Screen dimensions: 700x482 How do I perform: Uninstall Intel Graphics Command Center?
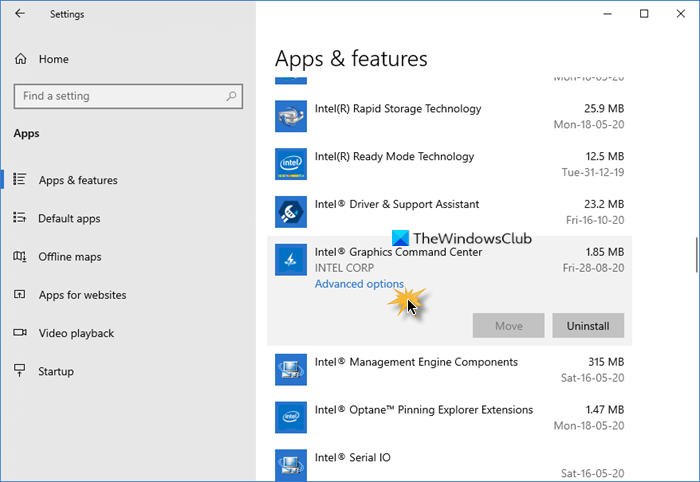[587, 325]
